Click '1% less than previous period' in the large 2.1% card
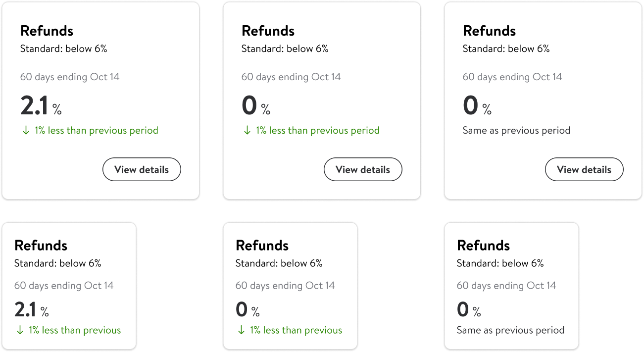 click(x=96, y=131)
